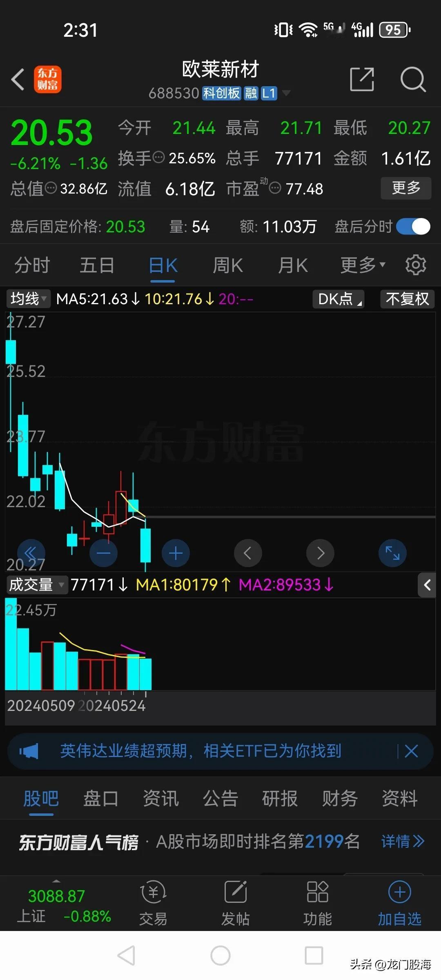Tap the tallest first volume bar
This screenshot has width=441, height=980.
pos(11,644)
